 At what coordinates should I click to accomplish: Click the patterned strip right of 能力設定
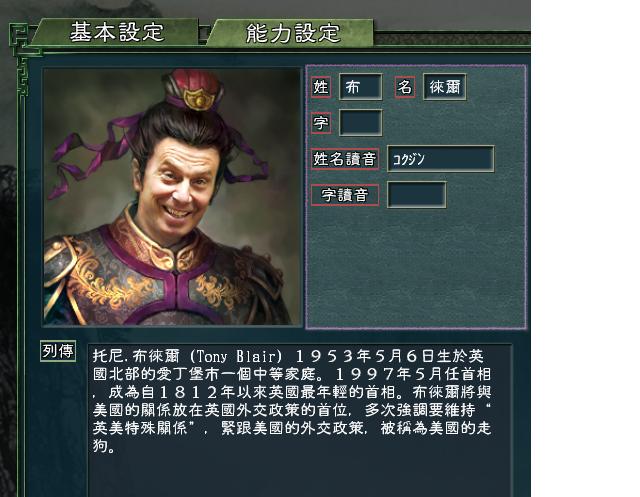coord(452,40)
